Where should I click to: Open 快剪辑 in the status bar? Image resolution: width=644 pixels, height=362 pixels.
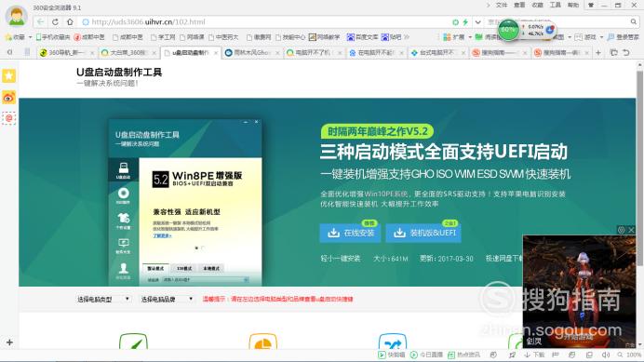coord(392,355)
